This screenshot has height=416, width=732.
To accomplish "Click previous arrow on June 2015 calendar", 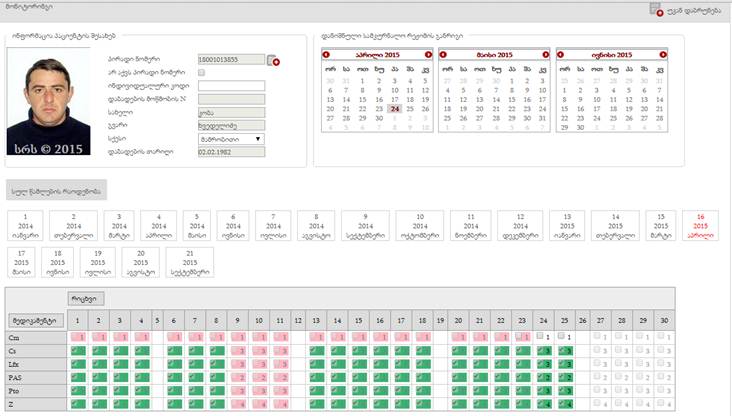I will (x=561, y=53).
